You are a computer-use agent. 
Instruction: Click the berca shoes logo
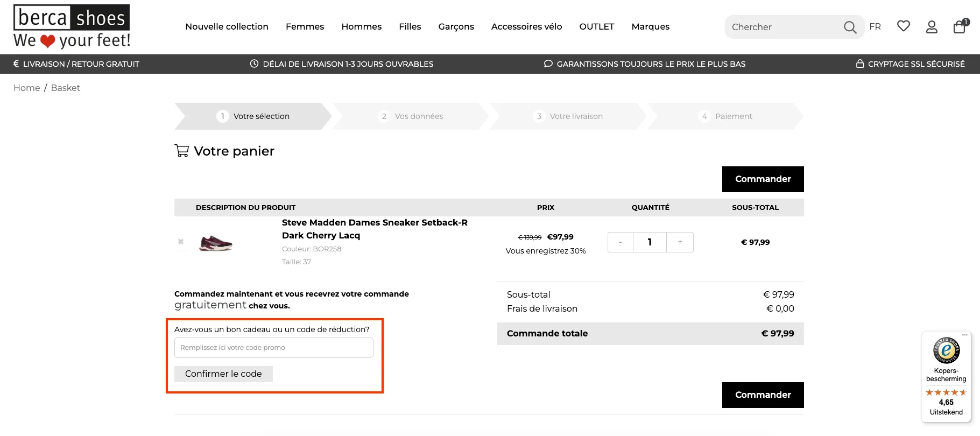72,26
